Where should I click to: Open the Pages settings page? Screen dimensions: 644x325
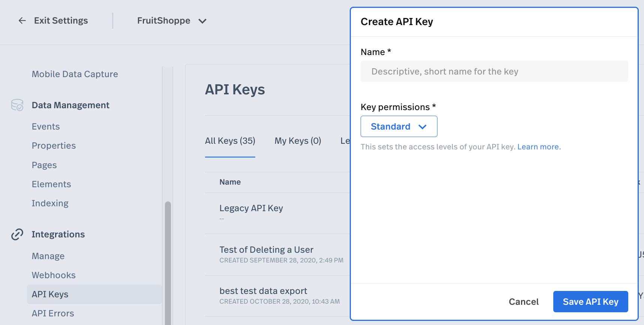(44, 165)
